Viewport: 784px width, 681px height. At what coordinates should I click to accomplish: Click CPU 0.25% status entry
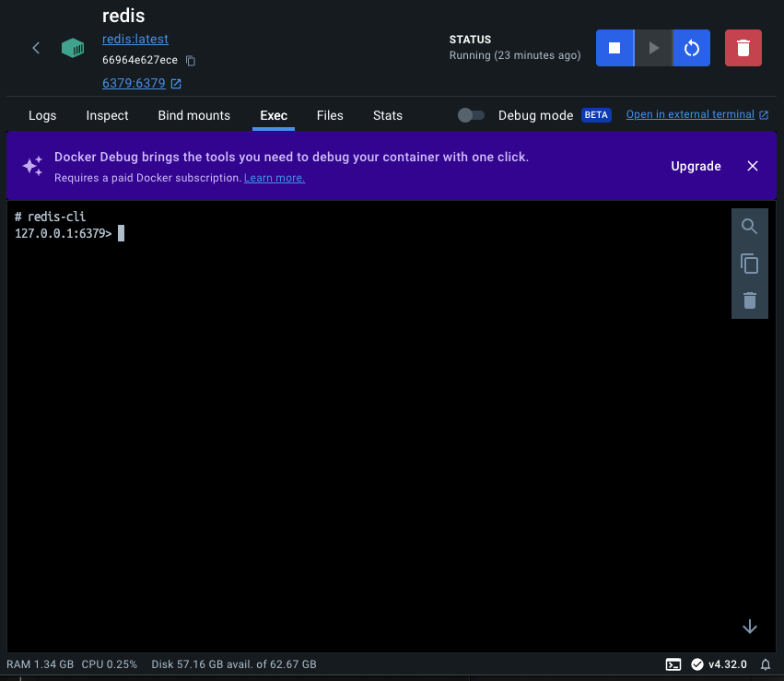pyautogui.click(x=109, y=664)
